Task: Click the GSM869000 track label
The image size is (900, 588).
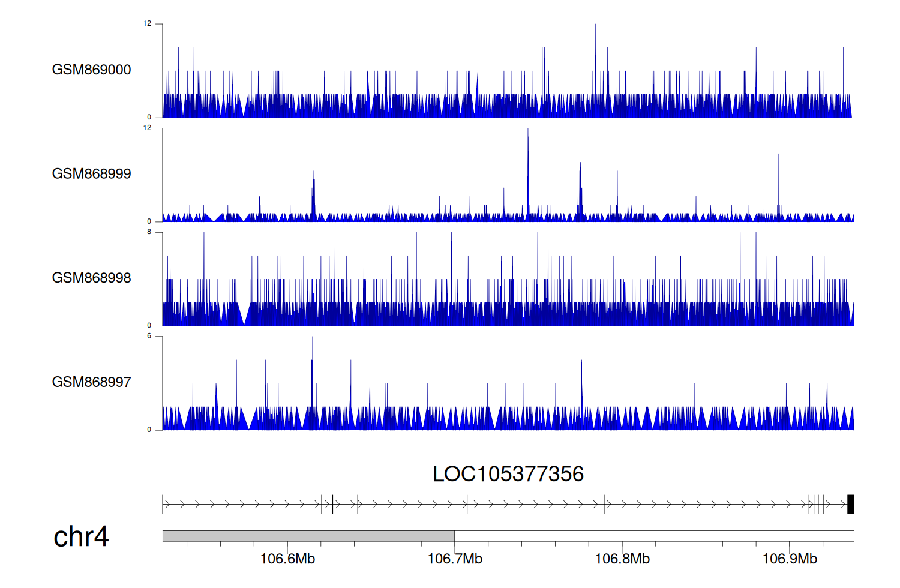Action: coord(91,70)
